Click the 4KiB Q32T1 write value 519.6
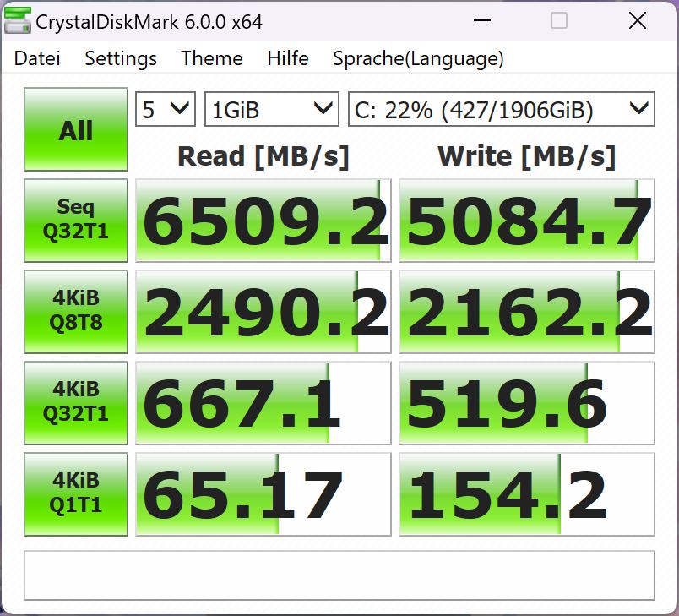The width and height of the screenshot is (679, 616). click(527, 403)
